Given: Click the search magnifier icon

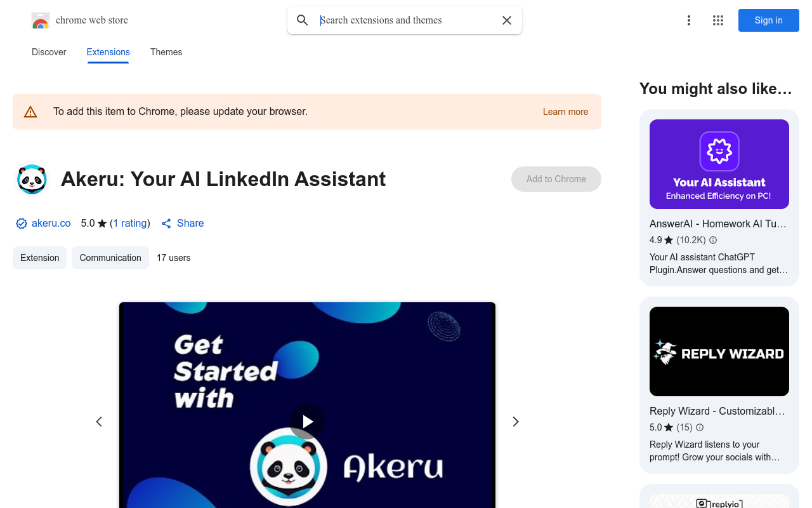Looking at the screenshot, I should 303,20.
